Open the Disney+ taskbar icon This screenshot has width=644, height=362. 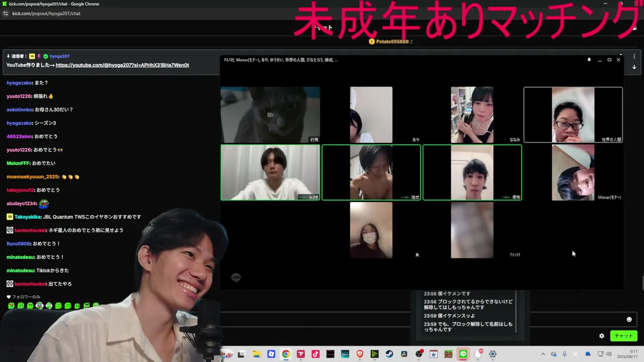345,354
